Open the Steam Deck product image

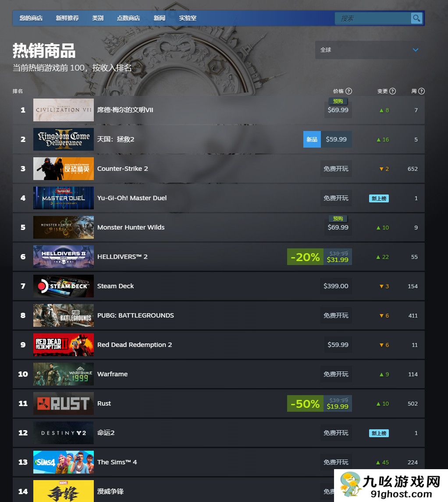(x=64, y=286)
